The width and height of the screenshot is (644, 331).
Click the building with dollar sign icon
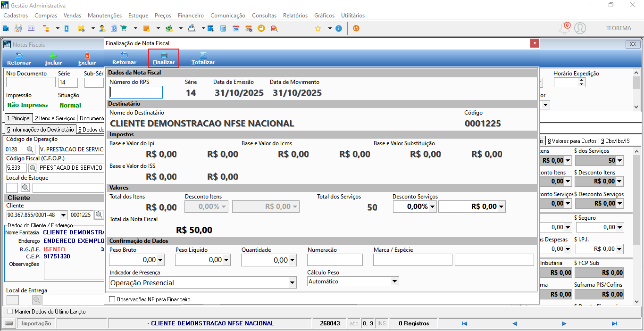(114, 28)
